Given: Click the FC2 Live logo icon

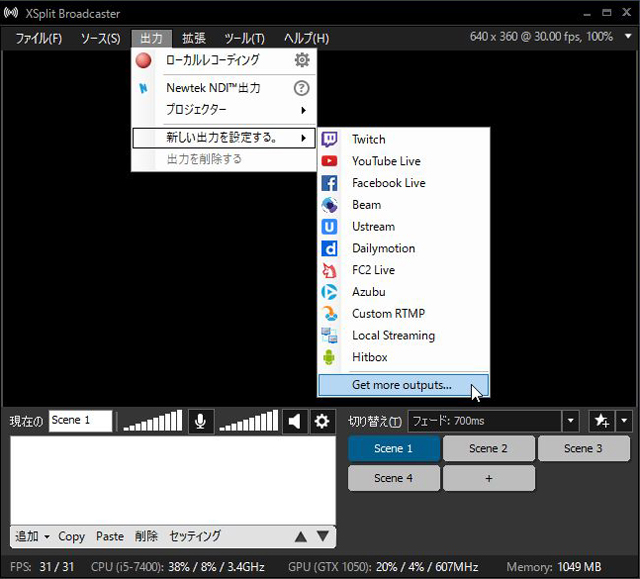Looking at the screenshot, I should [329, 270].
